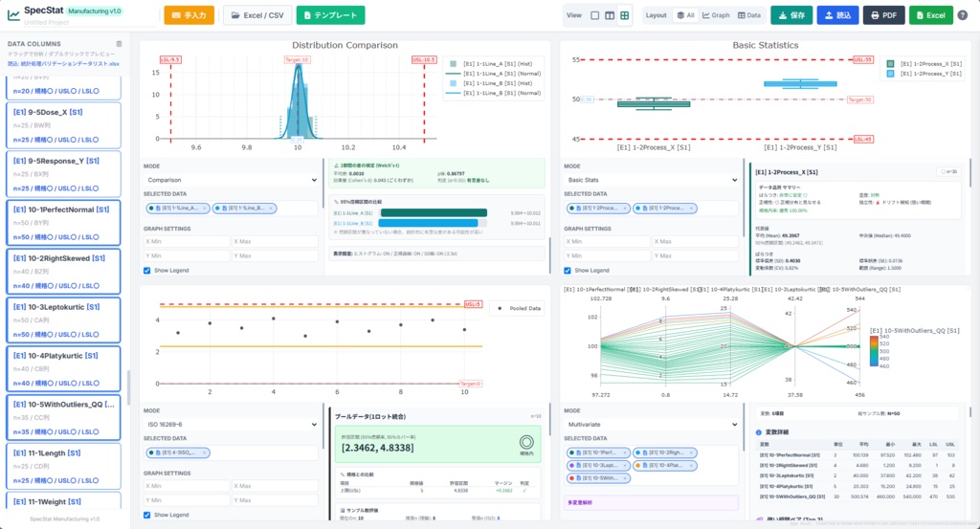The image size is (980, 529).
Task: Click the 保存 save button
Action: 791,15
